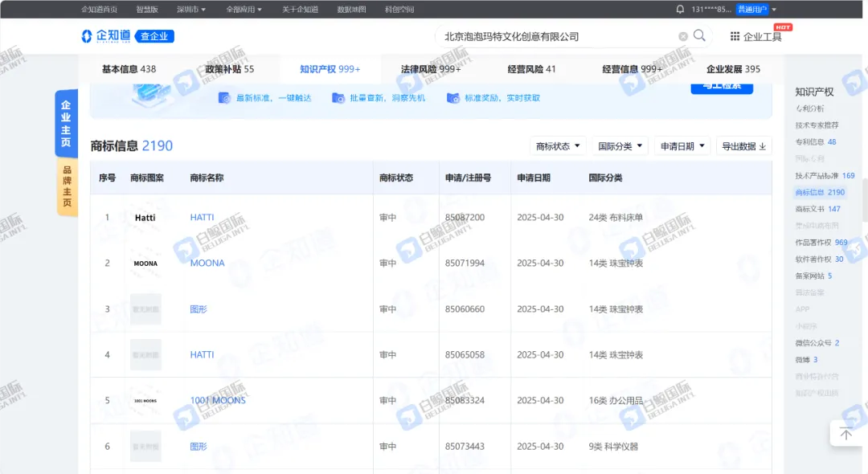This screenshot has width=868, height=474.
Task: Click the 131****85 account number
Action: (711, 10)
